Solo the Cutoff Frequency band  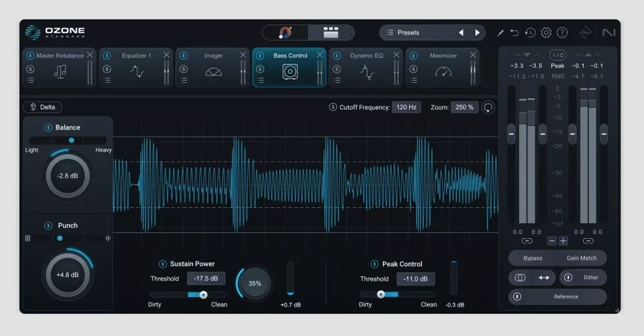(x=333, y=107)
